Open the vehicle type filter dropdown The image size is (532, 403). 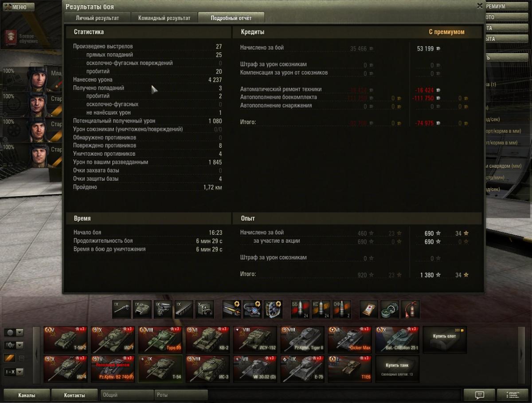coord(14,345)
